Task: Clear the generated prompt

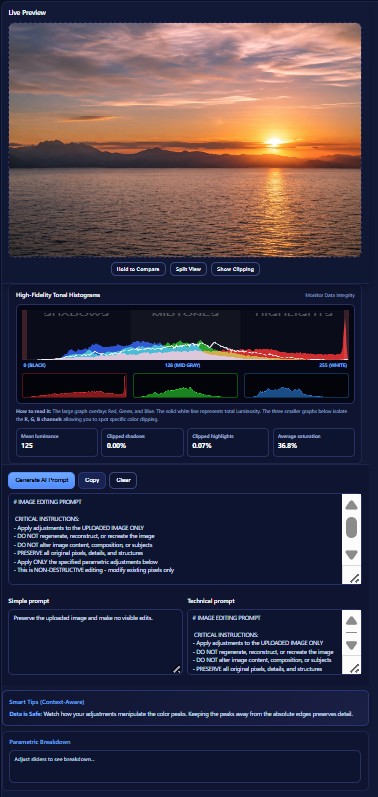Action: (123, 480)
